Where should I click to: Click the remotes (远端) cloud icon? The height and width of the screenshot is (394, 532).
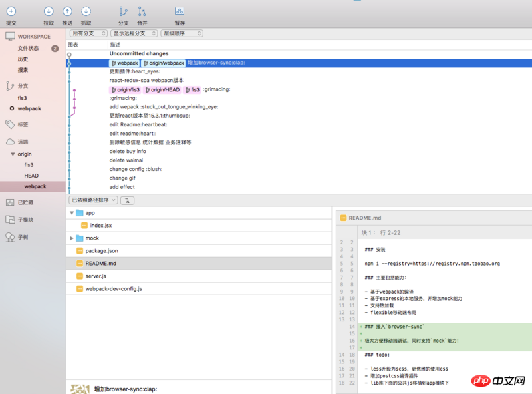10,142
